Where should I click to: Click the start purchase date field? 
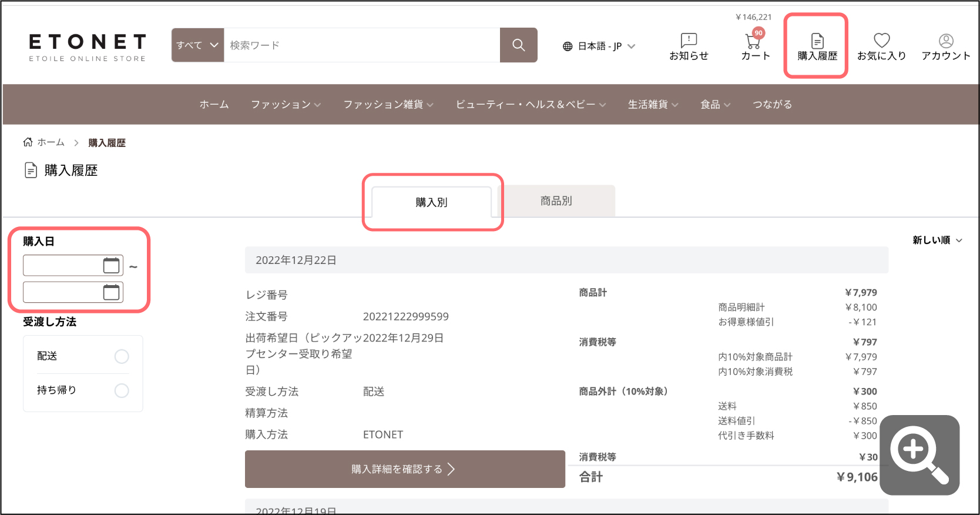pos(73,265)
